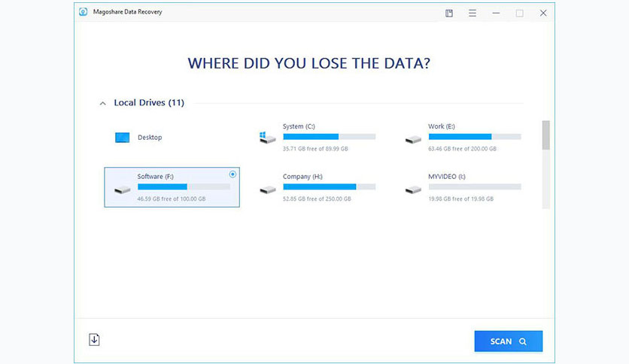629x364 pixels.
Task: Select the "Desktop" label
Action: pyautogui.click(x=150, y=138)
